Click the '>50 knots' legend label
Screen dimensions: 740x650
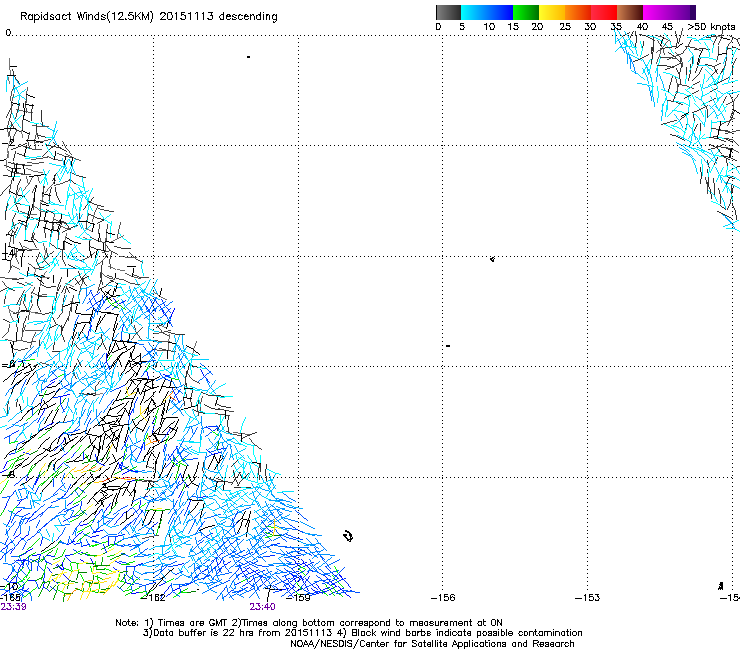[x=711, y=27]
